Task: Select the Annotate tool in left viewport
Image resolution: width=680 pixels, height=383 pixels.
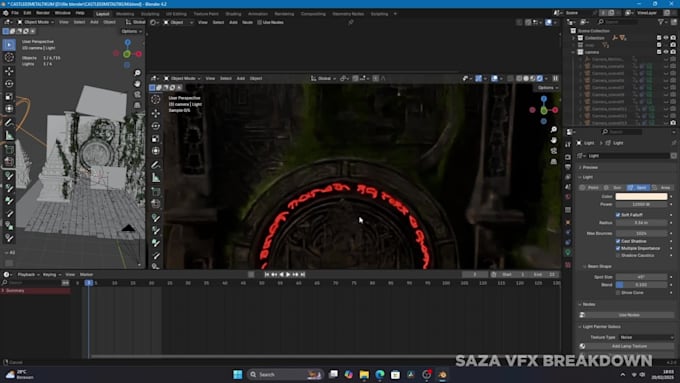Action: pos(9,123)
